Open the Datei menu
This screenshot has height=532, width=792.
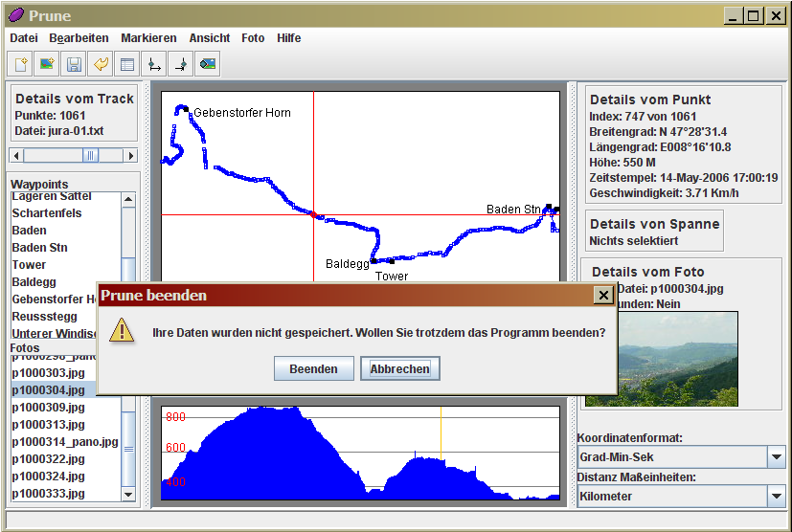[24, 38]
